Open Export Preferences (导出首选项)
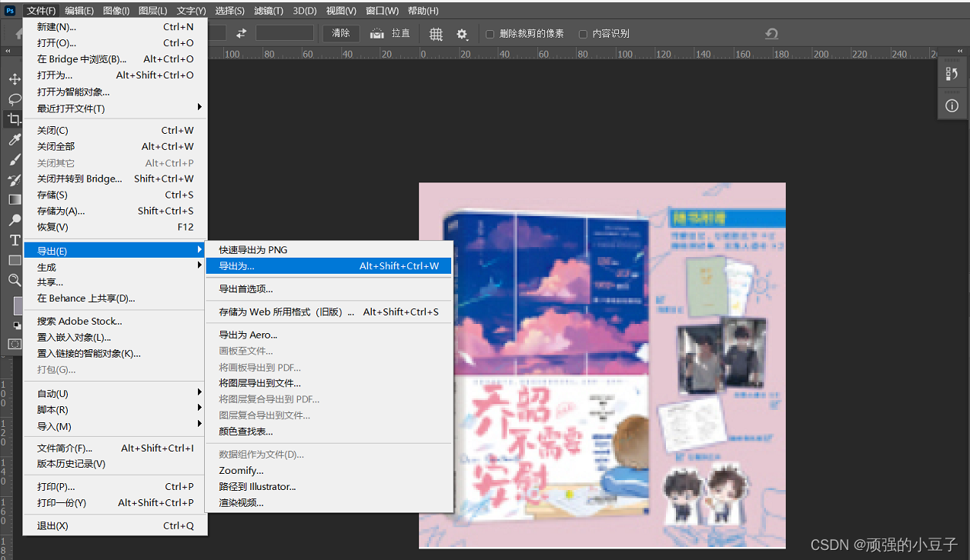The height and width of the screenshot is (560, 970). coord(329,289)
